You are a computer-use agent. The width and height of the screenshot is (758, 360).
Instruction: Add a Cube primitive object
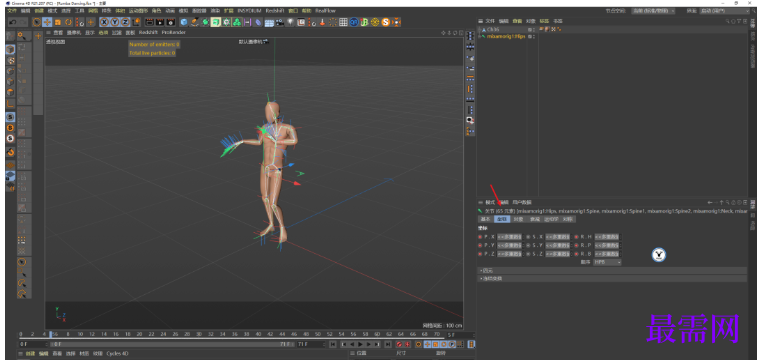[184, 22]
